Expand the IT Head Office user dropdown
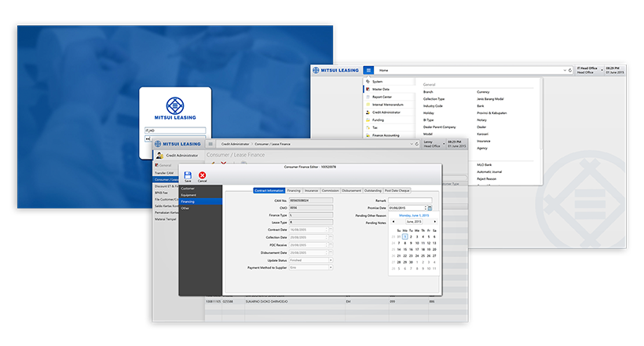The width and height of the screenshot is (644, 346). 599,70
